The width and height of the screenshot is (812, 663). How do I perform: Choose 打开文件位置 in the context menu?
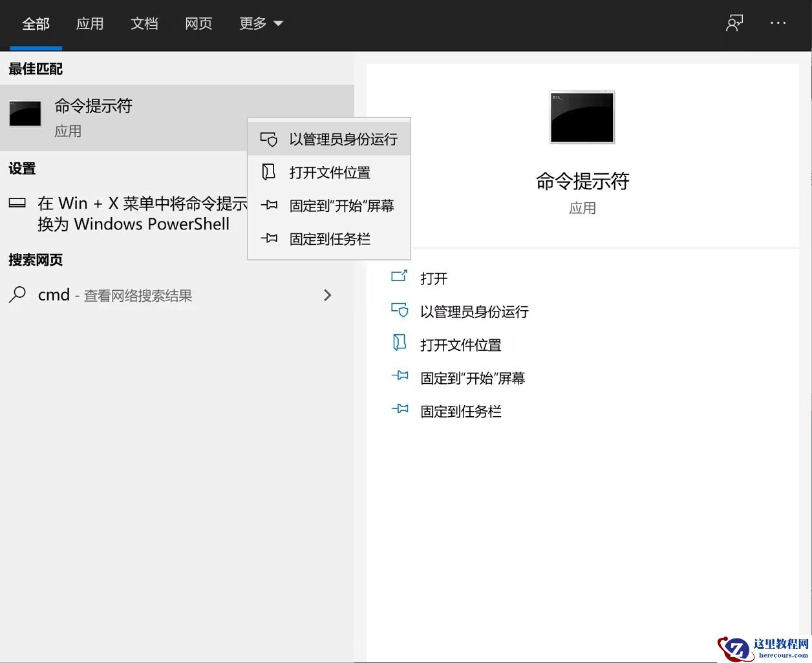click(330, 172)
